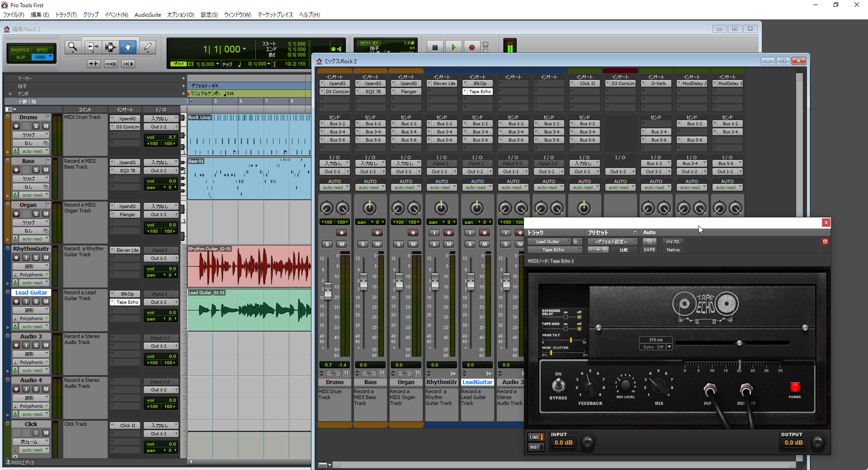Toggle Tab to Transients button
This screenshot has width=868, height=470.
[x=94, y=64]
